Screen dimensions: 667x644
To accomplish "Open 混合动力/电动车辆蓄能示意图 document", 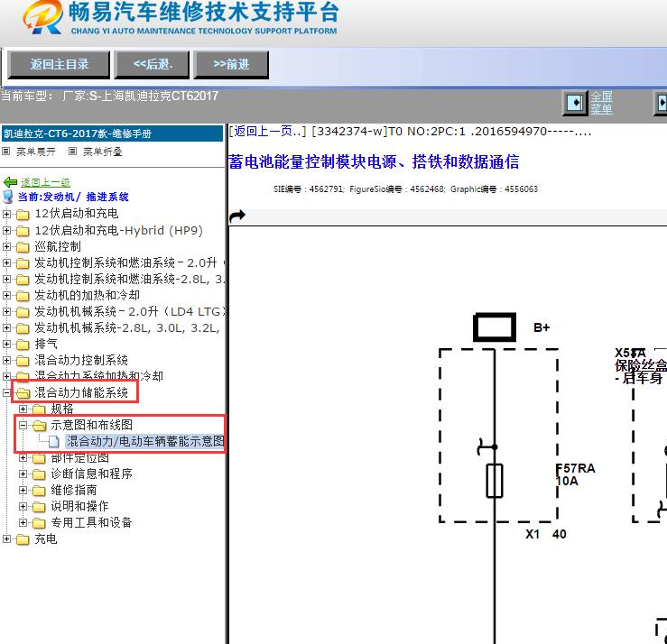I will click(x=145, y=441).
